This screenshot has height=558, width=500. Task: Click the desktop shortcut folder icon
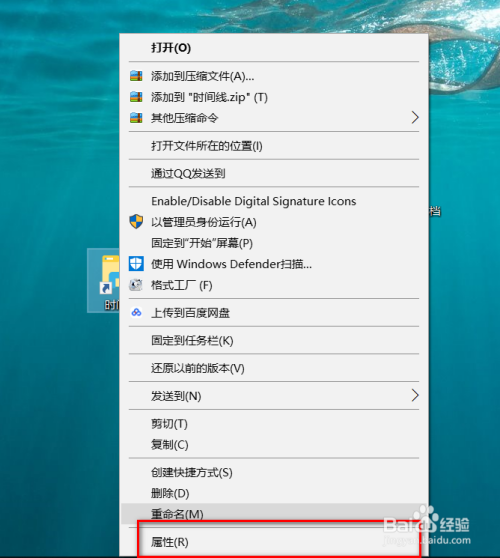pyautogui.click(x=110, y=274)
